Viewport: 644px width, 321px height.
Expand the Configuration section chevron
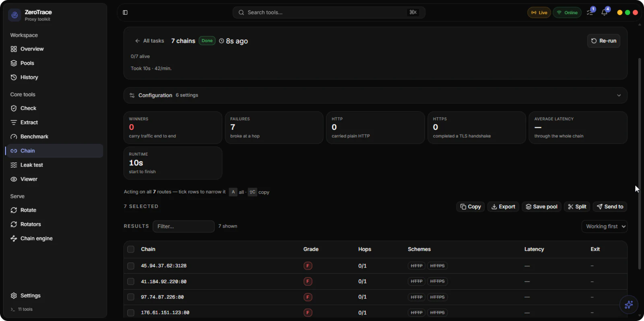click(x=619, y=95)
